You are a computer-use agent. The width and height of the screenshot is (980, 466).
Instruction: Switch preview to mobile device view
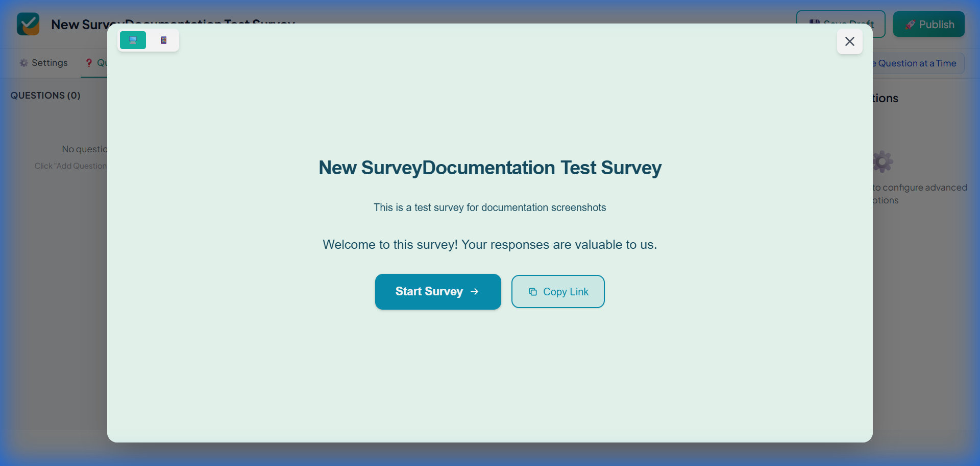[x=163, y=40]
